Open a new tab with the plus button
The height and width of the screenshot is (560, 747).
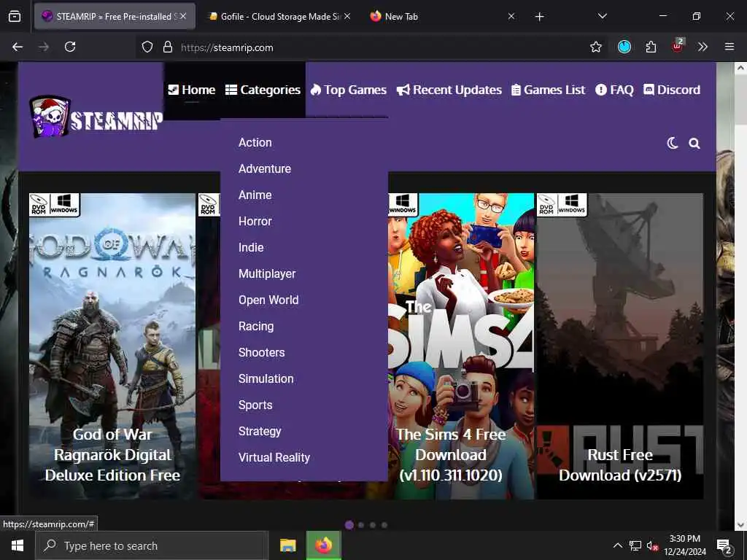pyautogui.click(x=539, y=17)
